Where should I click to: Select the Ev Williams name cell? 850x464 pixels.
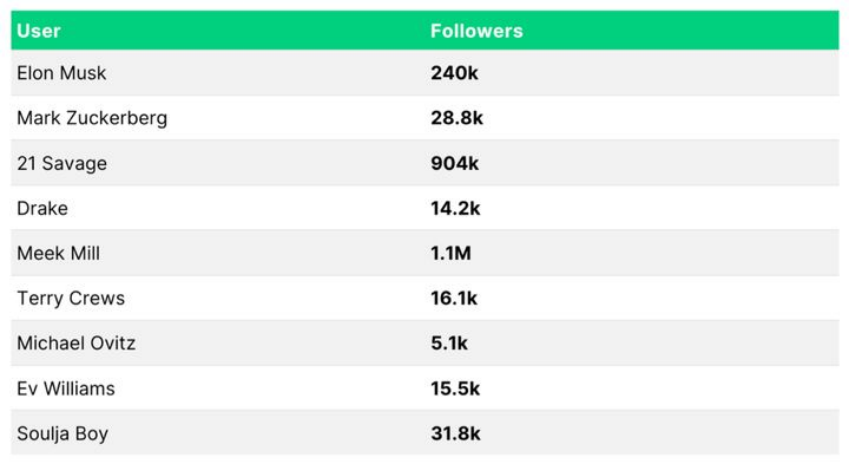66,388
